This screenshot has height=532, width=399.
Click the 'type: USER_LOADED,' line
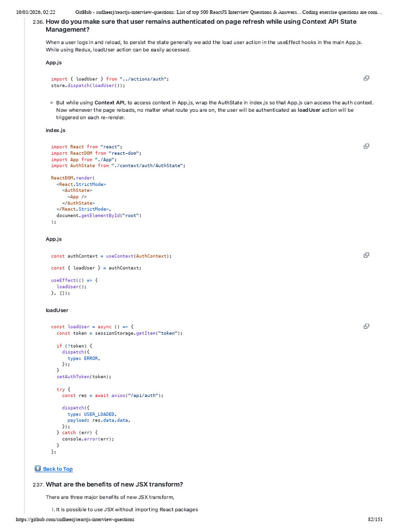click(92, 414)
